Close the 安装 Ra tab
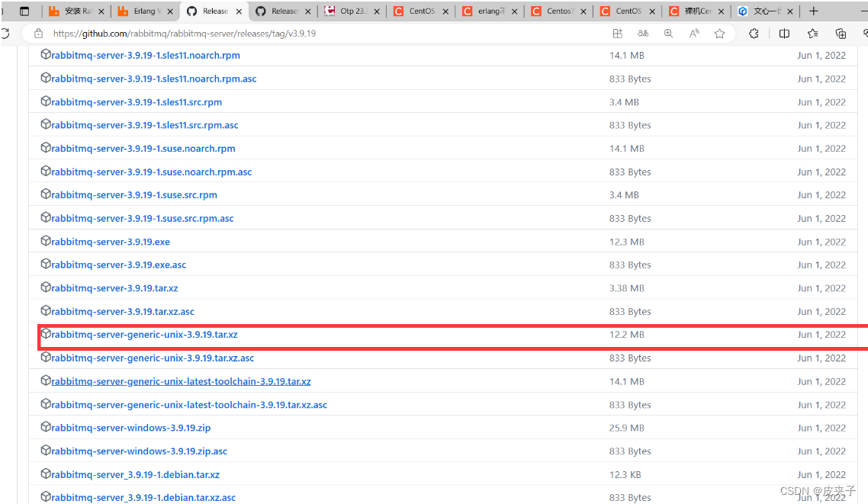The height and width of the screenshot is (504, 868). coord(101,11)
